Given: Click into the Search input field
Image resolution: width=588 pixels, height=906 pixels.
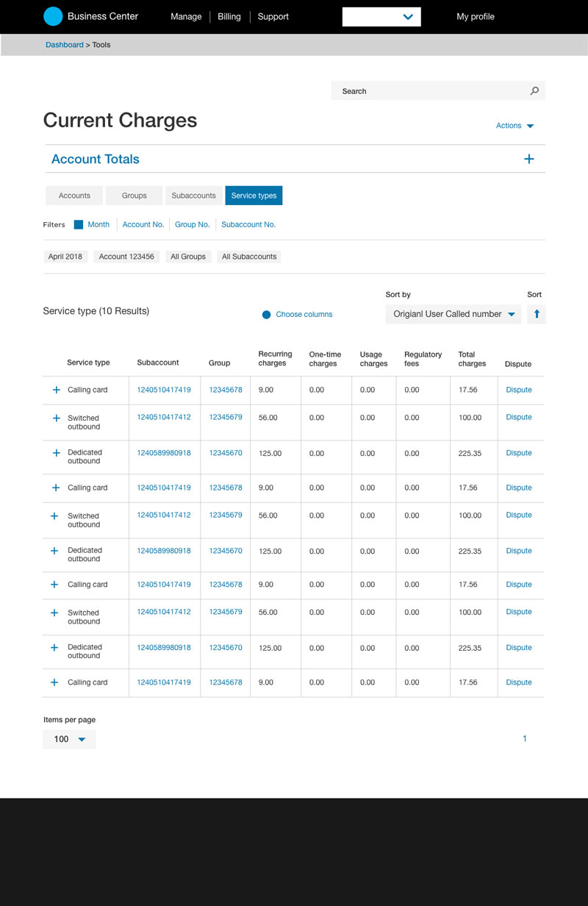Looking at the screenshot, I should (x=438, y=91).
